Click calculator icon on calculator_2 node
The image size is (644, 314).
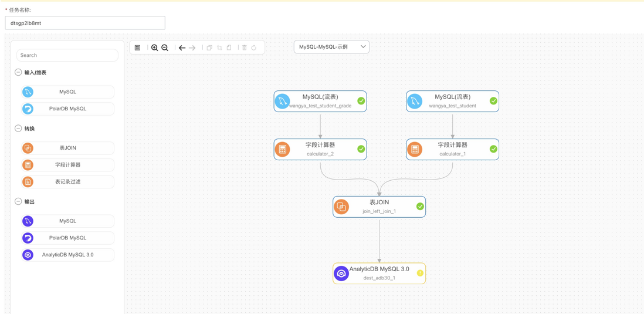point(283,150)
